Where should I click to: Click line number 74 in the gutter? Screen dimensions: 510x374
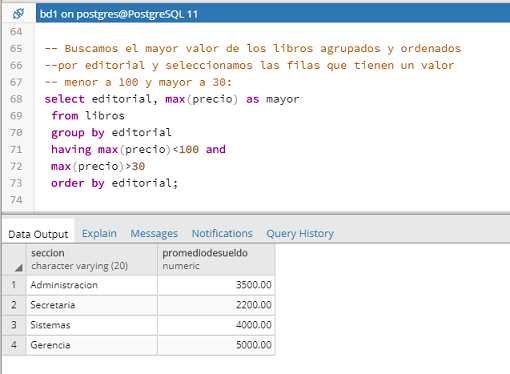tap(16, 200)
